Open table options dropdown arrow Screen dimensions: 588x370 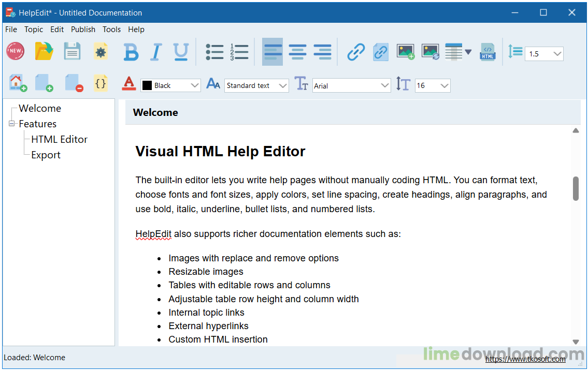click(468, 52)
